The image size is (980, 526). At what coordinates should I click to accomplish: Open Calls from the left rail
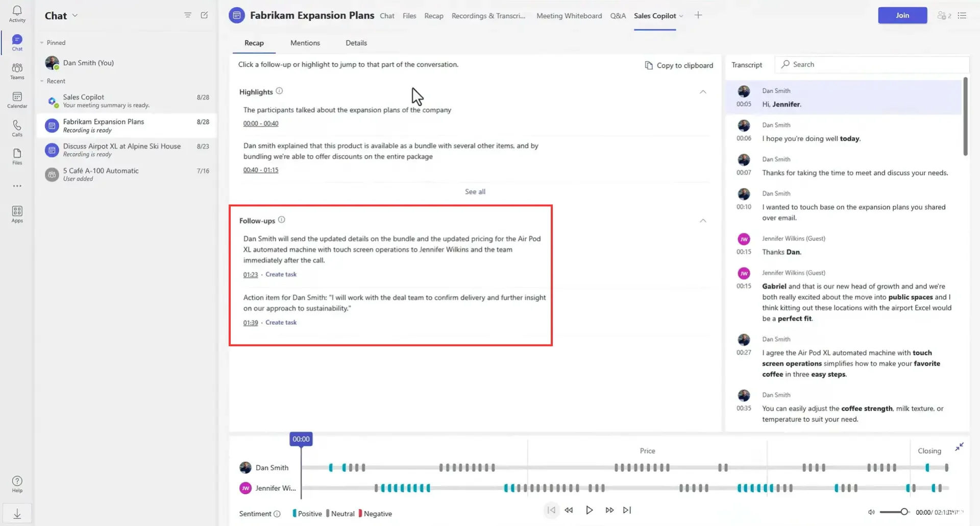point(17,128)
